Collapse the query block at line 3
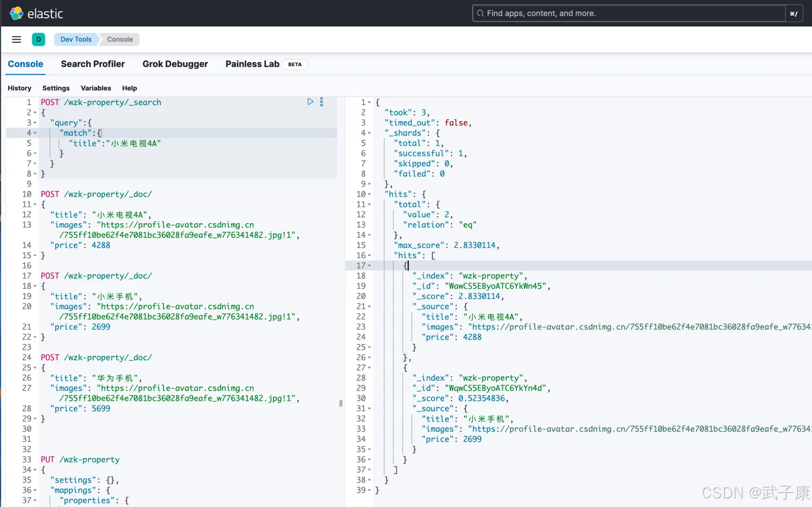 click(x=35, y=123)
